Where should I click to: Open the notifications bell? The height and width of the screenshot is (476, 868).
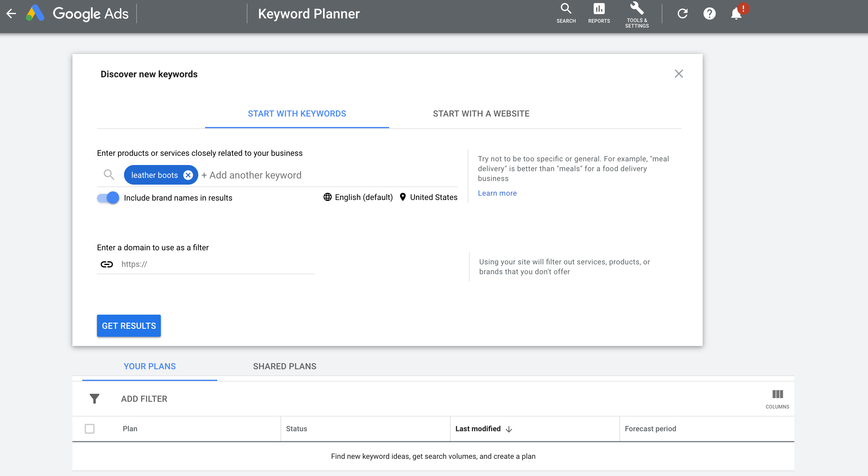[736, 13]
